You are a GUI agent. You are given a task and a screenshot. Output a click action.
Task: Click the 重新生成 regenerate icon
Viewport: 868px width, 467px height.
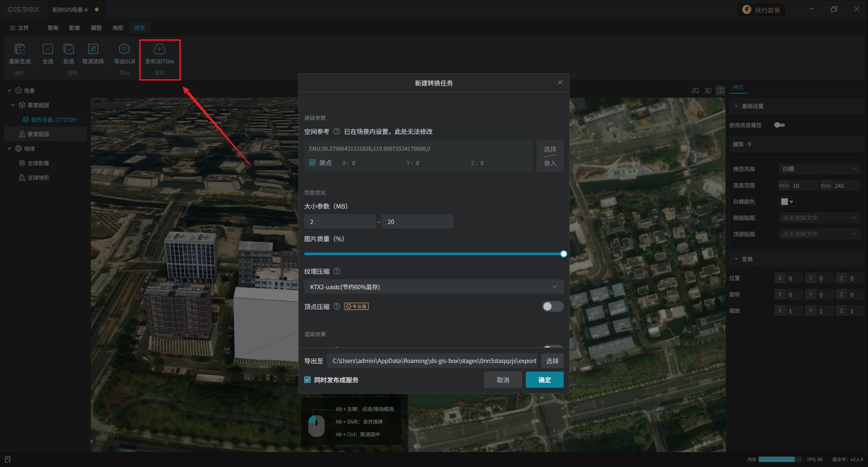pyautogui.click(x=20, y=49)
